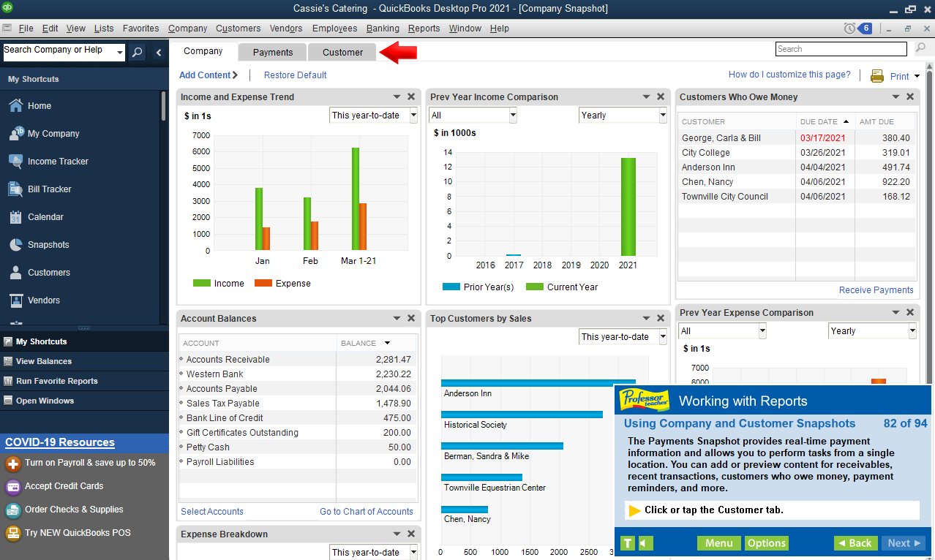Screen dimensions: 935x560
Task: Open How do I customize this page
Action: (x=789, y=75)
